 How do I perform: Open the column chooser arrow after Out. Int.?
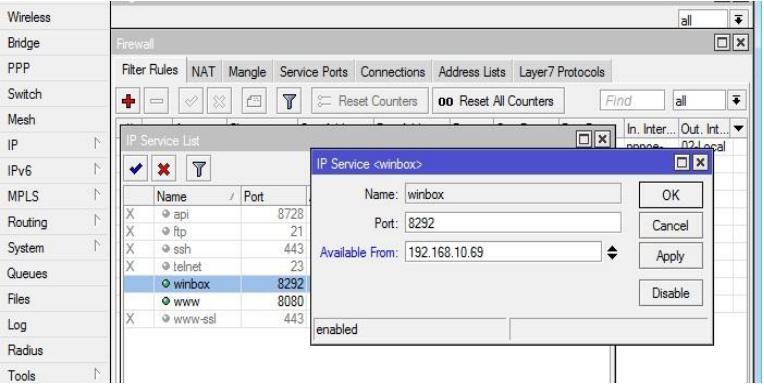(x=739, y=129)
